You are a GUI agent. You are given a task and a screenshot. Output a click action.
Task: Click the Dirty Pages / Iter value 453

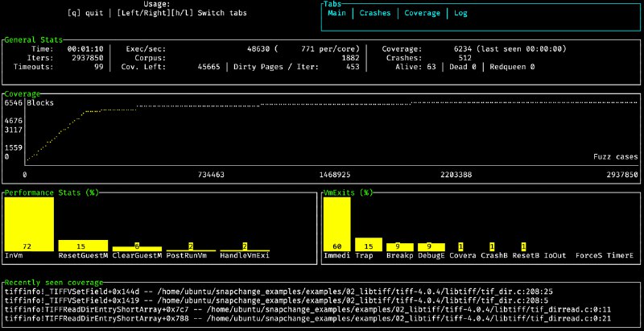pos(353,67)
